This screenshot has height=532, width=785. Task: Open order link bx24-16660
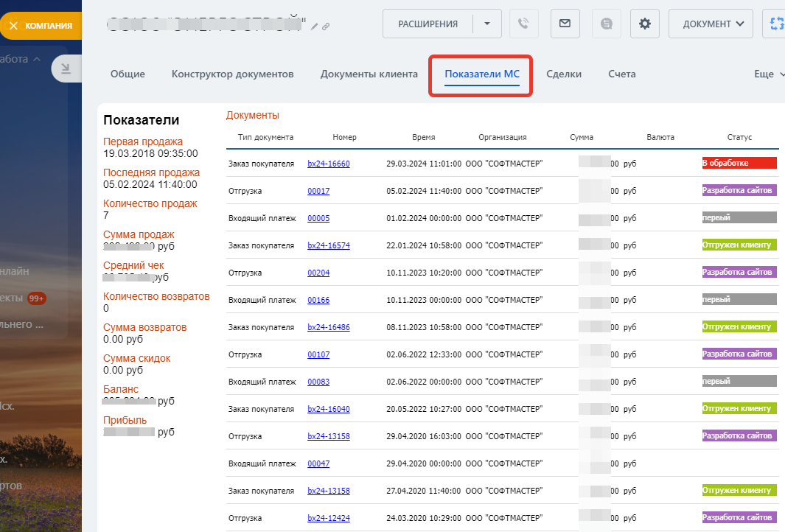point(329,164)
